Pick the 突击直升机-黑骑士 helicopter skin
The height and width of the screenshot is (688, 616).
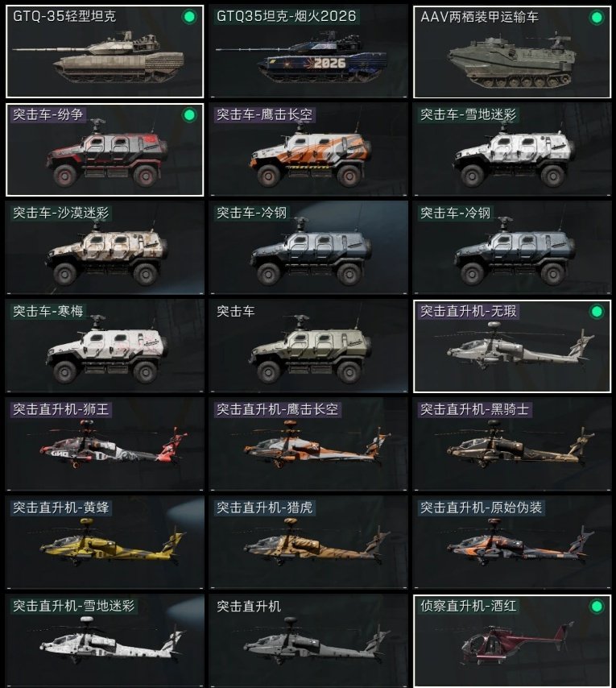click(512, 445)
